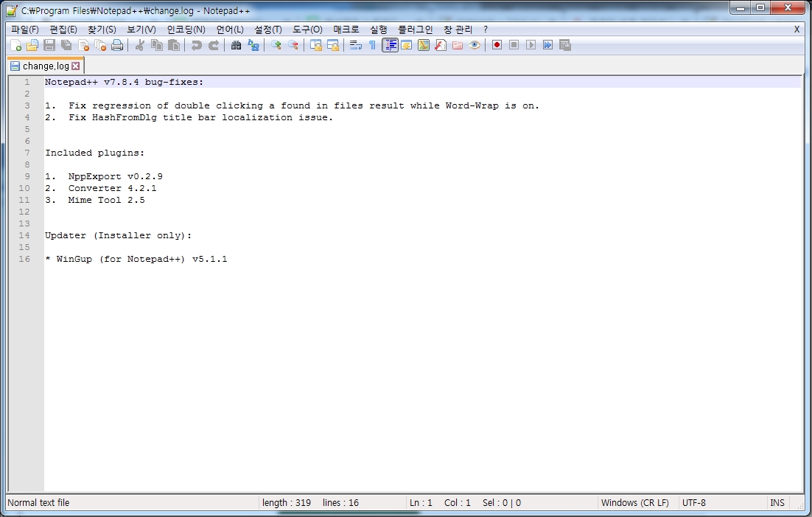Screen dimensions: 812x517
Task: Click 'Windows (CR LF)' line ending field
Action: pos(635,502)
